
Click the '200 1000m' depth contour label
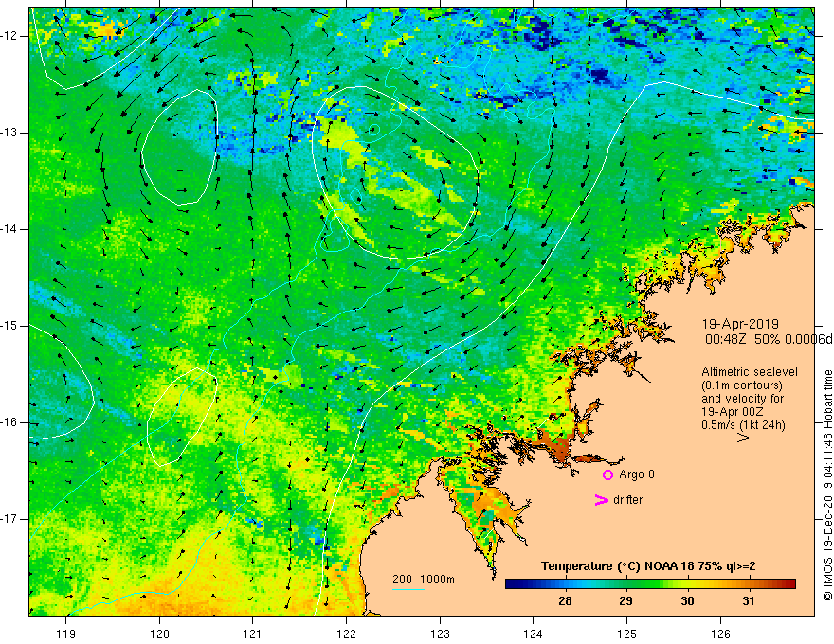[424, 580]
